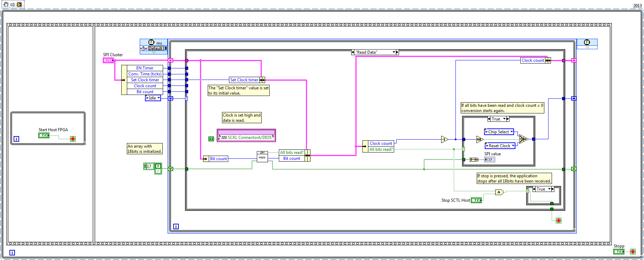Click the green True boolean constant
Screen dimensions: 644x260
[211, 139]
